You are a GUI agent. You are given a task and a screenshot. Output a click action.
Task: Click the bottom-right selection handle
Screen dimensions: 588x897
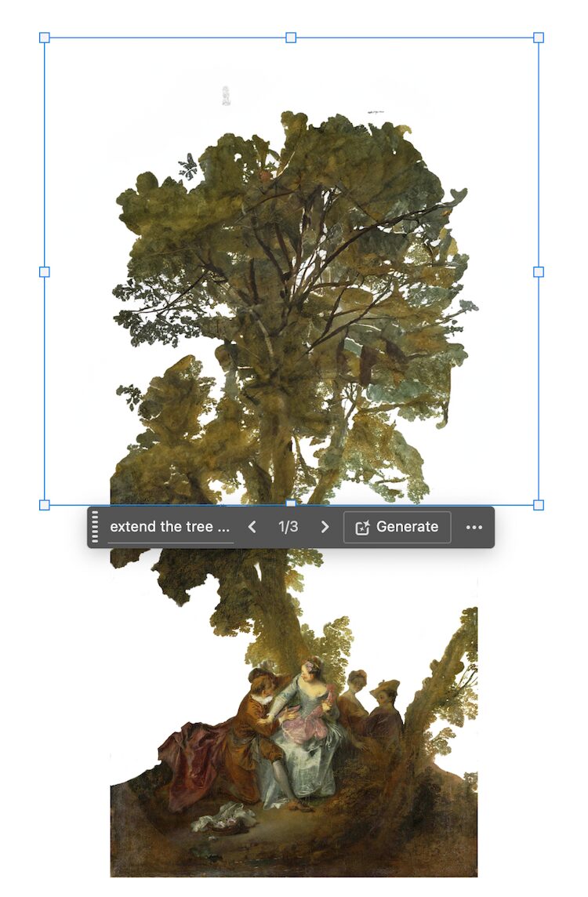click(x=539, y=505)
